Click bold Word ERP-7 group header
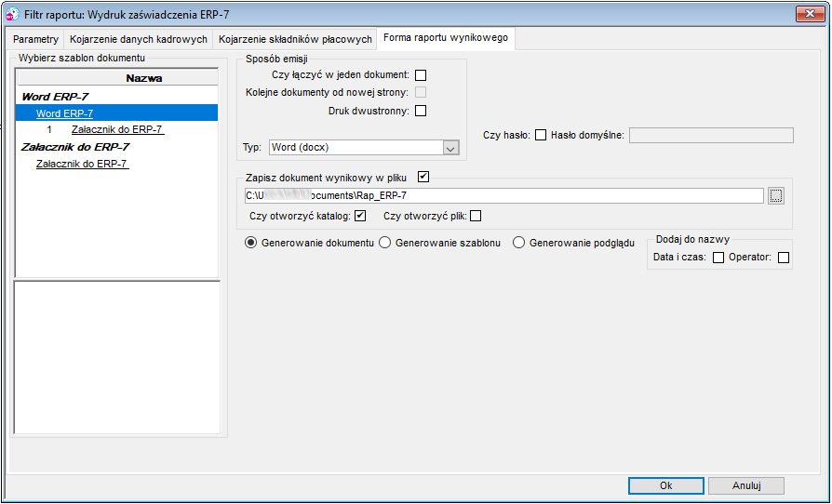 55,97
